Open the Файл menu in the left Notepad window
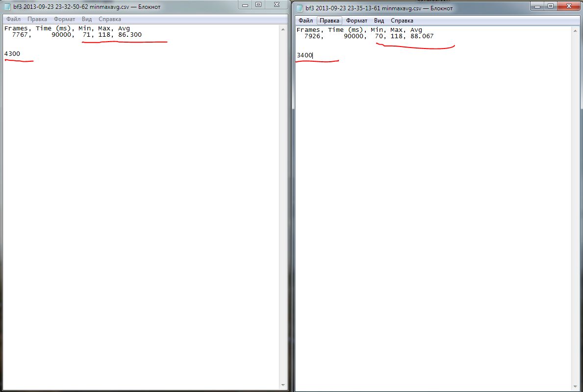583x392 pixels. (13, 19)
